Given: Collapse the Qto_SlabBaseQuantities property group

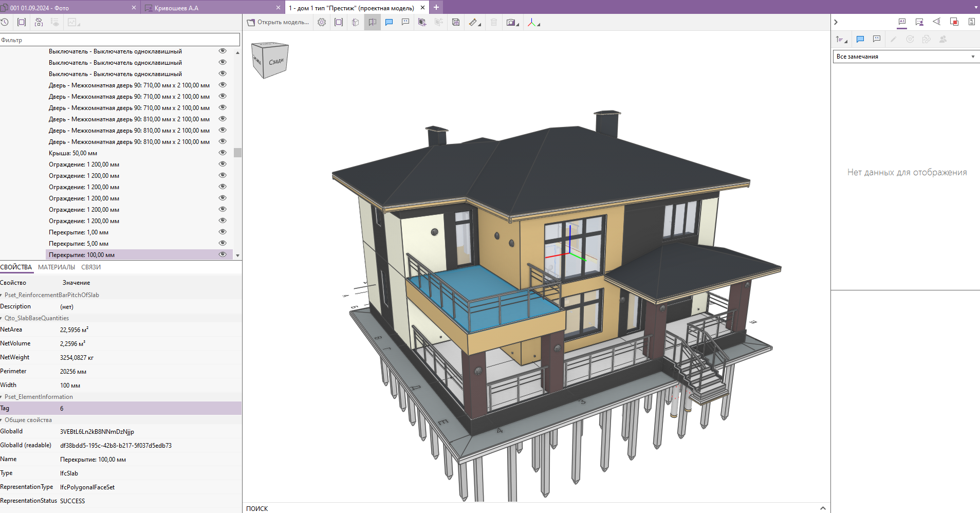Looking at the screenshot, I should (2, 318).
